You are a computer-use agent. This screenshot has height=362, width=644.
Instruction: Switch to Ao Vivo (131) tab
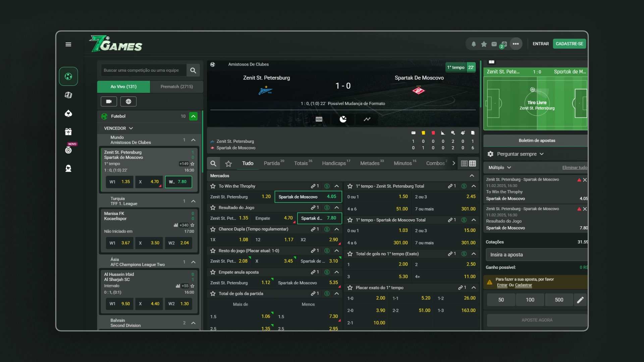(123, 86)
